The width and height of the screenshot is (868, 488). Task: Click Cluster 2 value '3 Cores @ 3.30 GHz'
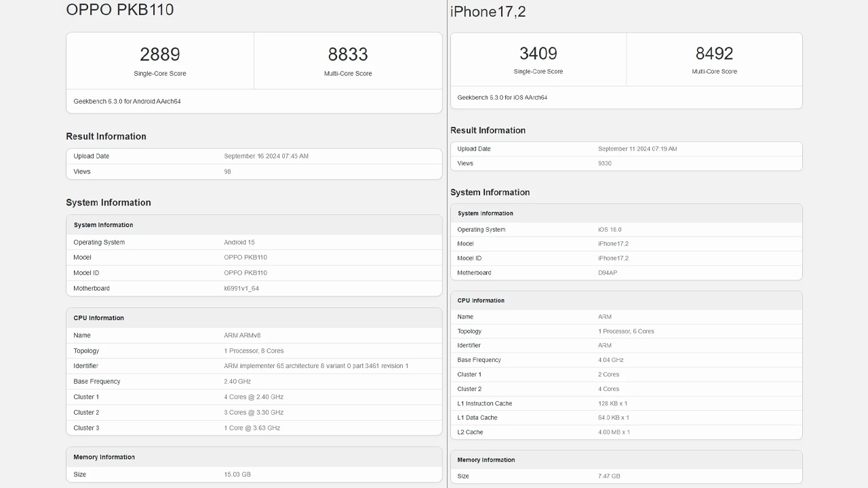[x=254, y=413]
